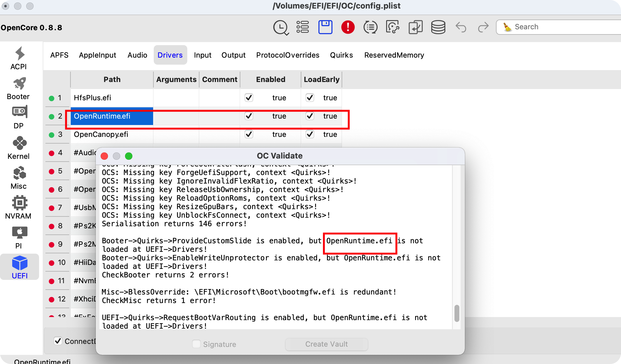Screen dimensions: 621x364
Task: Redo the last change with the redo arrow
Action: 483,27
